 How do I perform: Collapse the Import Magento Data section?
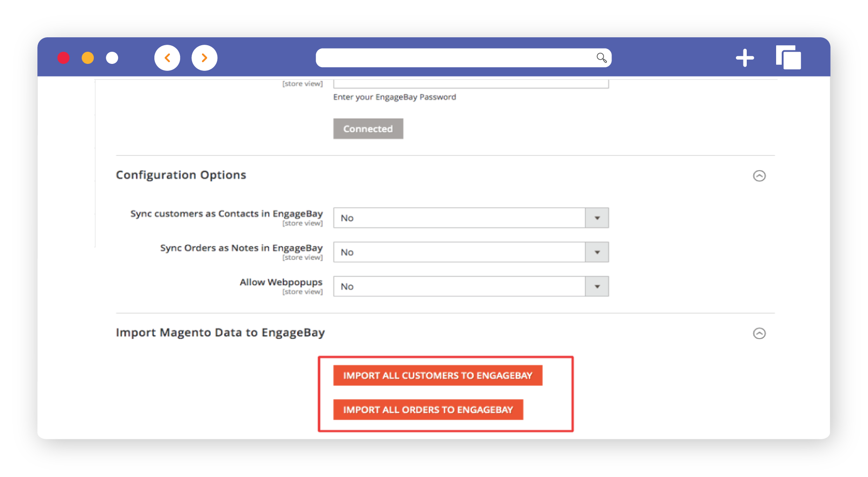tap(759, 333)
